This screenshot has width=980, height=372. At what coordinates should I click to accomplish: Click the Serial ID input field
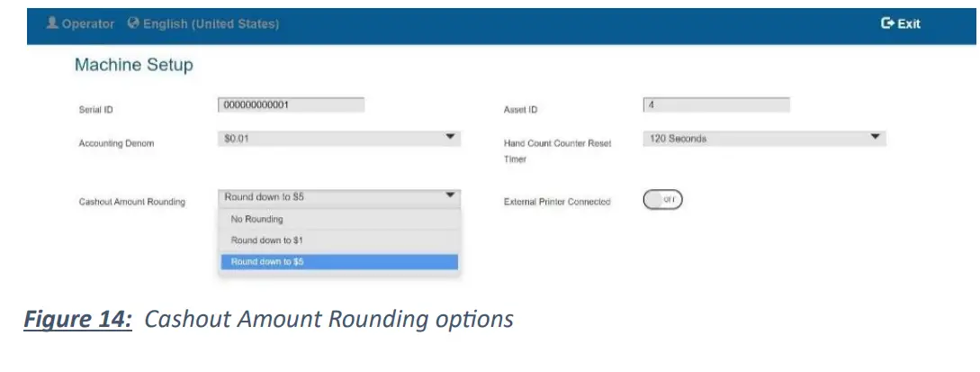pyautogui.click(x=291, y=104)
